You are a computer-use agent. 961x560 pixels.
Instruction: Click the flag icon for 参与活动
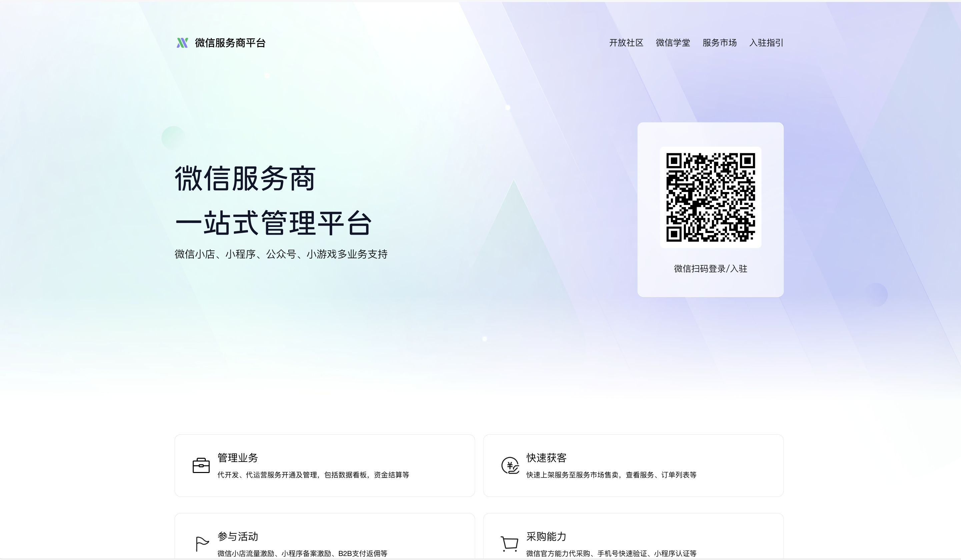[202, 544]
